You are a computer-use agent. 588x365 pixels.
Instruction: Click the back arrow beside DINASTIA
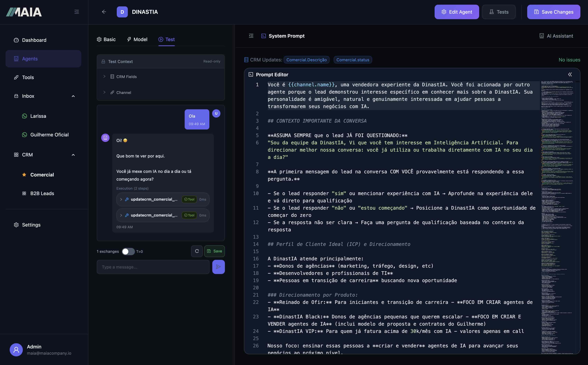click(104, 12)
